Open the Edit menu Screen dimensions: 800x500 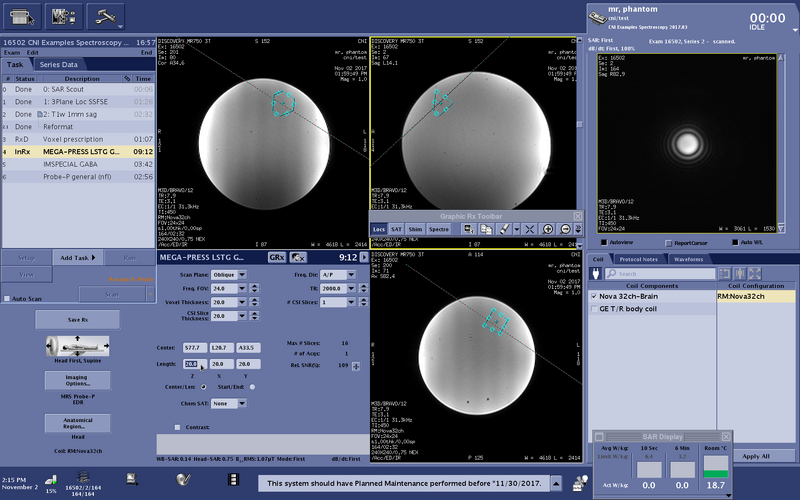pyautogui.click(x=33, y=53)
